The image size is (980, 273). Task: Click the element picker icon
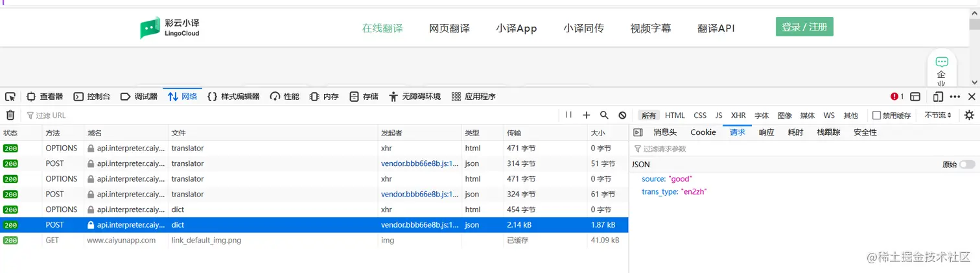[10, 97]
